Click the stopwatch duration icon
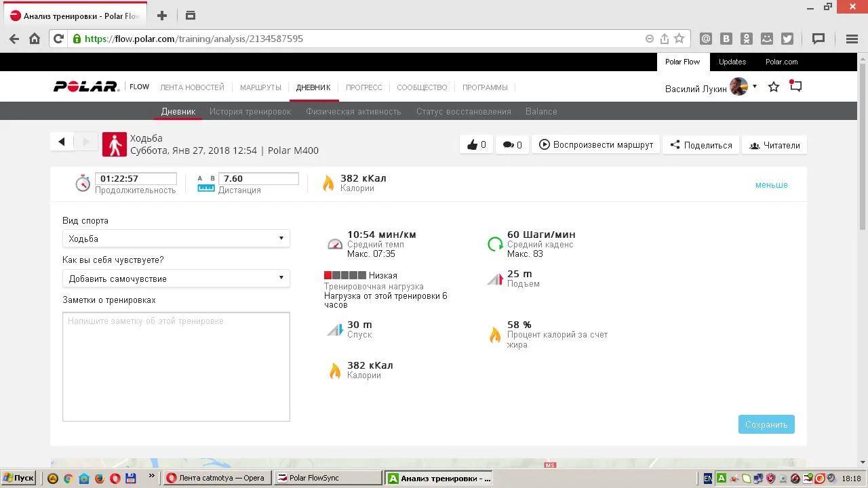Screen dimensions: 868x488 point(83,183)
